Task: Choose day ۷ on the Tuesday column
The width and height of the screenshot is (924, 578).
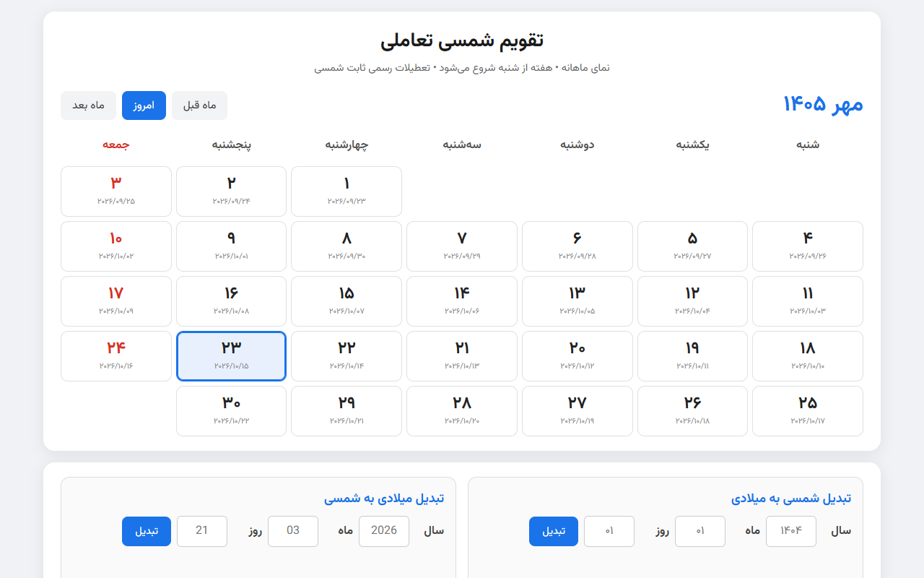Action: click(x=462, y=246)
